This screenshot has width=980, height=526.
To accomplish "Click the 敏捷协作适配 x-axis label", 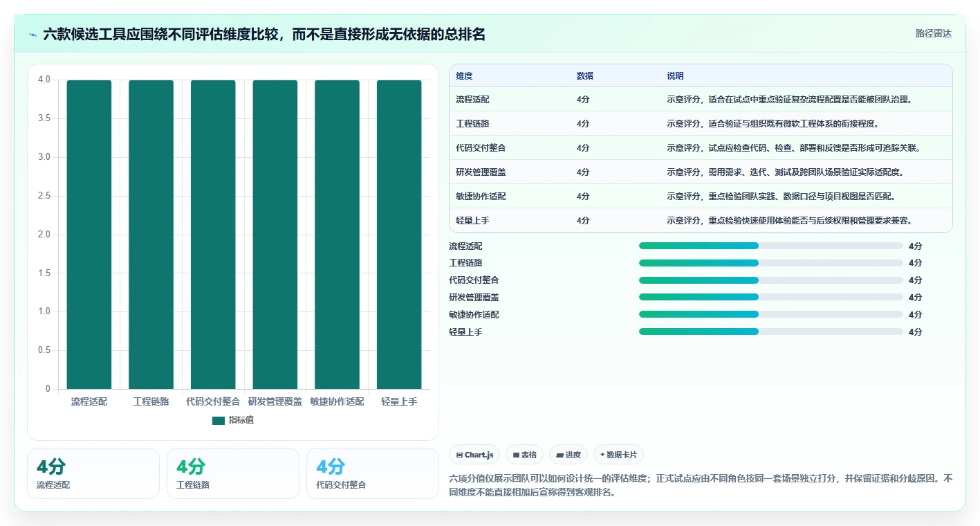I will 337,401.
